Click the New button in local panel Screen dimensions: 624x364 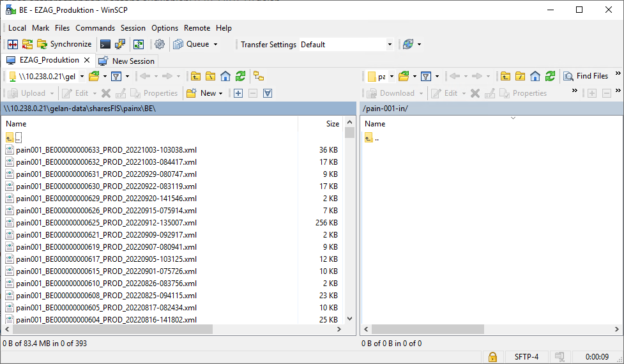202,93
